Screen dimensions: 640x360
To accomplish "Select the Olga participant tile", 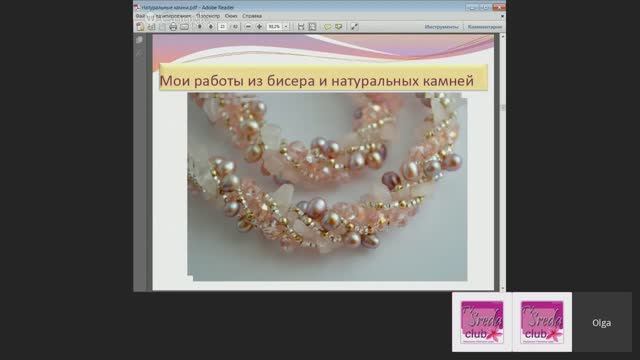I will pyautogui.click(x=602, y=322).
